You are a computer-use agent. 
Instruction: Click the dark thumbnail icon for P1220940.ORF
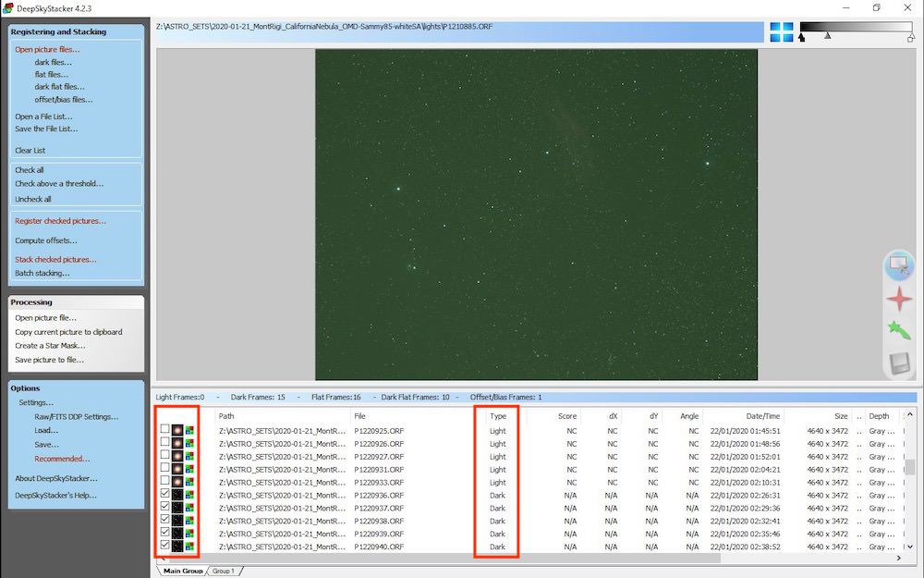[x=177, y=547]
